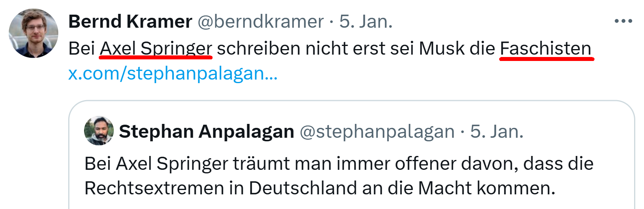Open the tweet's three-dot more options menu
Viewport: 644px width, 209px height.
pyautogui.click(x=623, y=21)
